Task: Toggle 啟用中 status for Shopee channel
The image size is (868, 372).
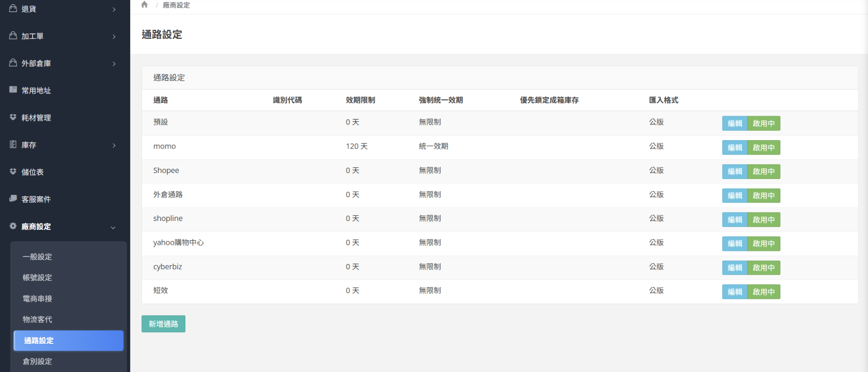Action: (763, 172)
